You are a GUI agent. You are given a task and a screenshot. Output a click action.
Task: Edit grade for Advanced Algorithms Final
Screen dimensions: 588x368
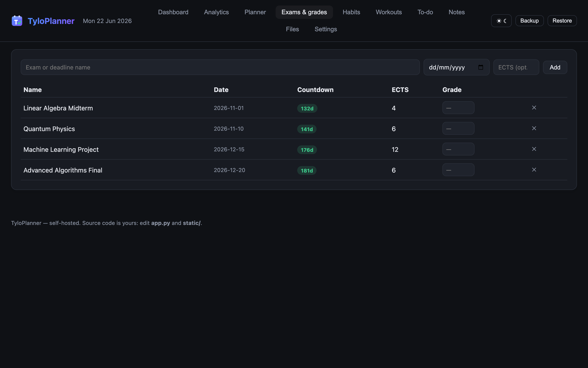458,170
